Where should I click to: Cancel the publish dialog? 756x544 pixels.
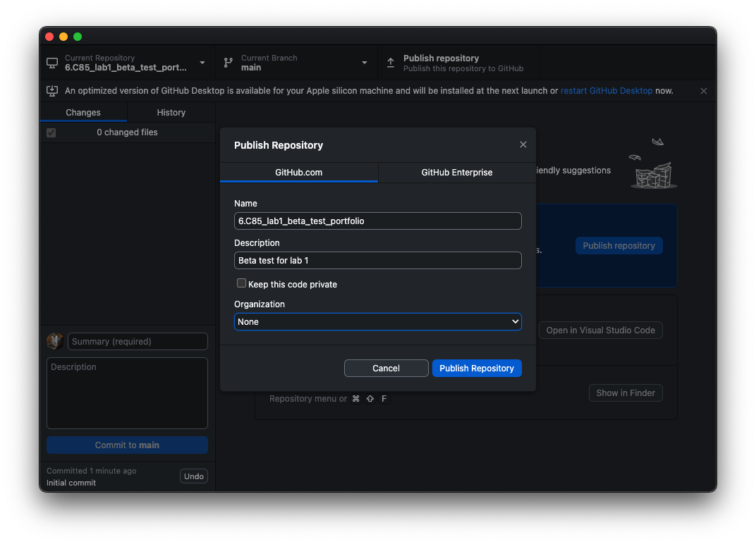coord(386,368)
